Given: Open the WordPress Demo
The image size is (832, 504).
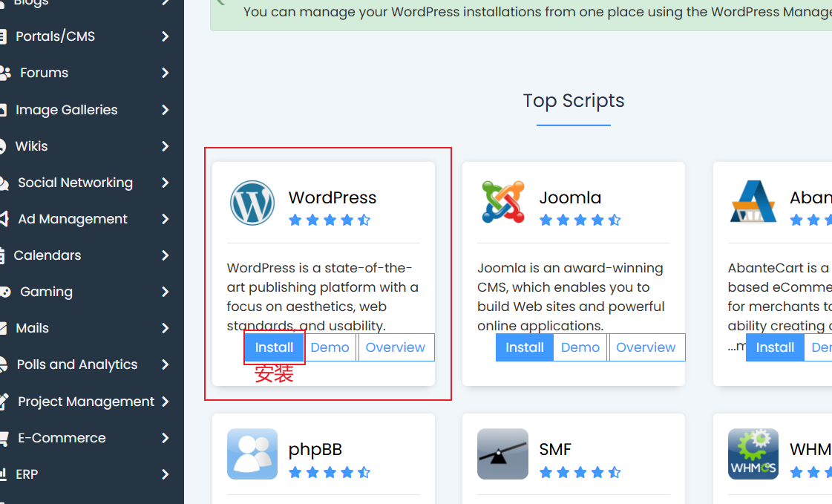Looking at the screenshot, I should click(330, 347).
